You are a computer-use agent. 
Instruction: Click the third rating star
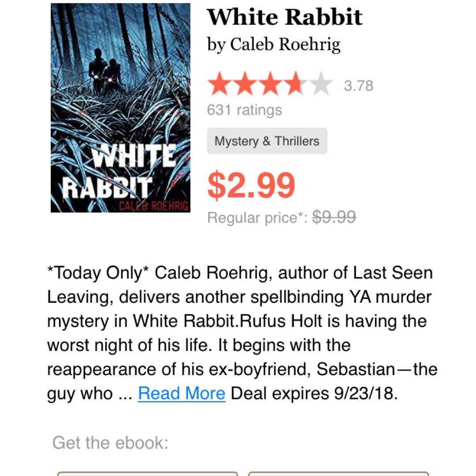[x=270, y=85]
